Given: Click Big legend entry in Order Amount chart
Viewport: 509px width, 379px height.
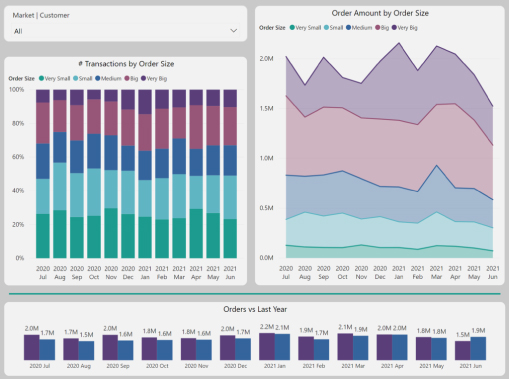Looking at the screenshot, I should tap(382, 28).
